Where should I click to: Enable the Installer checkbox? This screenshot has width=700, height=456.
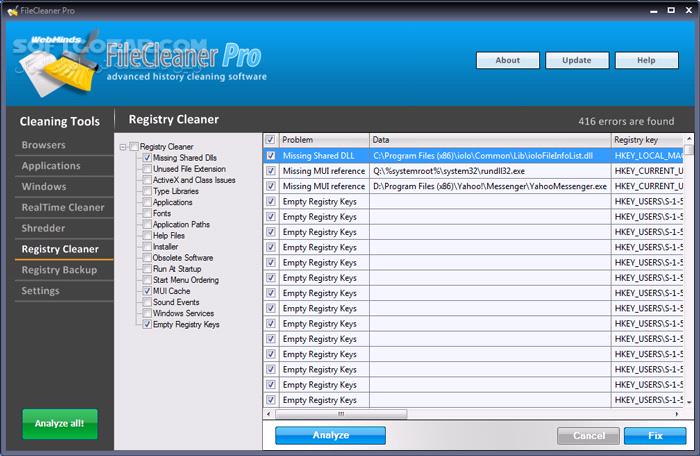pos(147,247)
